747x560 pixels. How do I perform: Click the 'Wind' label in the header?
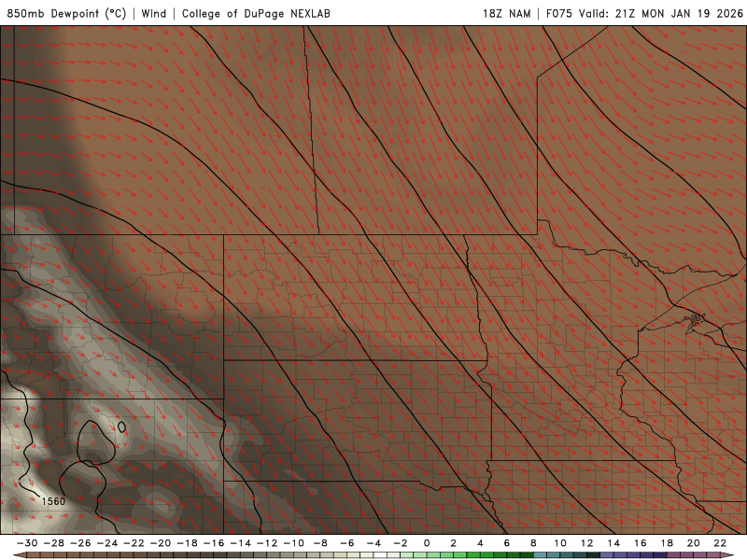click(x=154, y=13)
